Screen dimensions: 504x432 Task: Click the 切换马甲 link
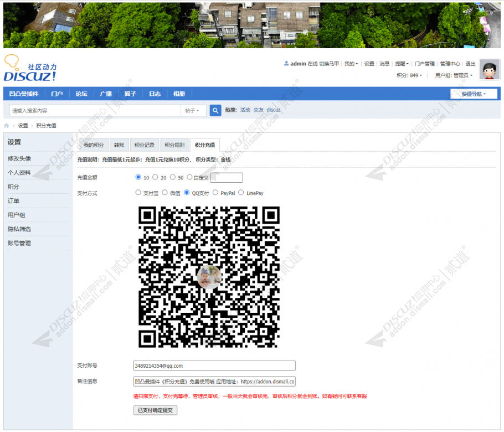click(x=329, y=64)
